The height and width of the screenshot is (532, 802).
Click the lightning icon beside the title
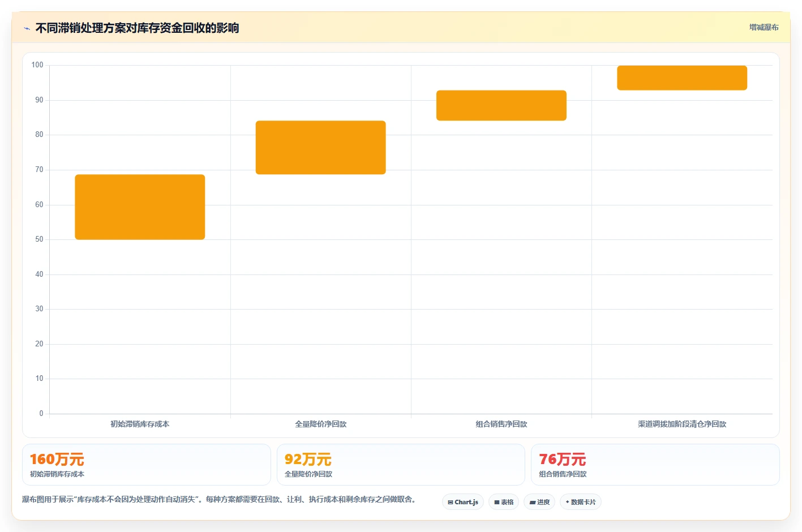tap(27, 28)
